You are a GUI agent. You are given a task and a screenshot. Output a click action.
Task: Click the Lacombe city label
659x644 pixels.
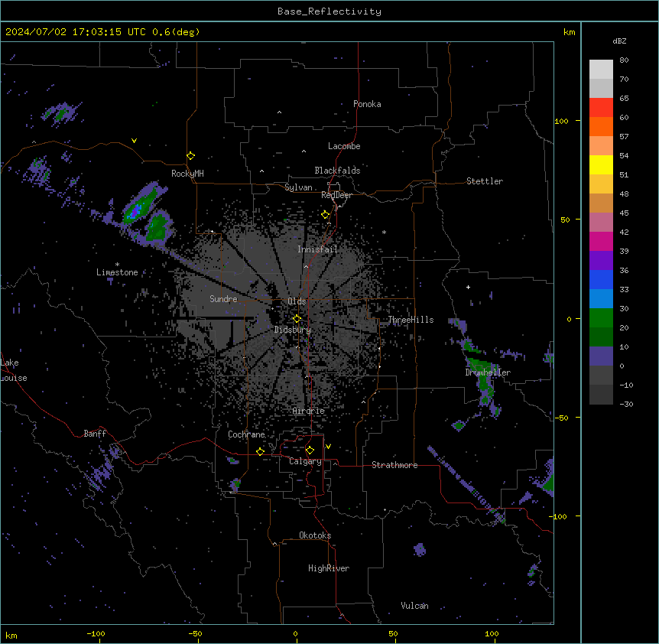[x=344, y=146]
